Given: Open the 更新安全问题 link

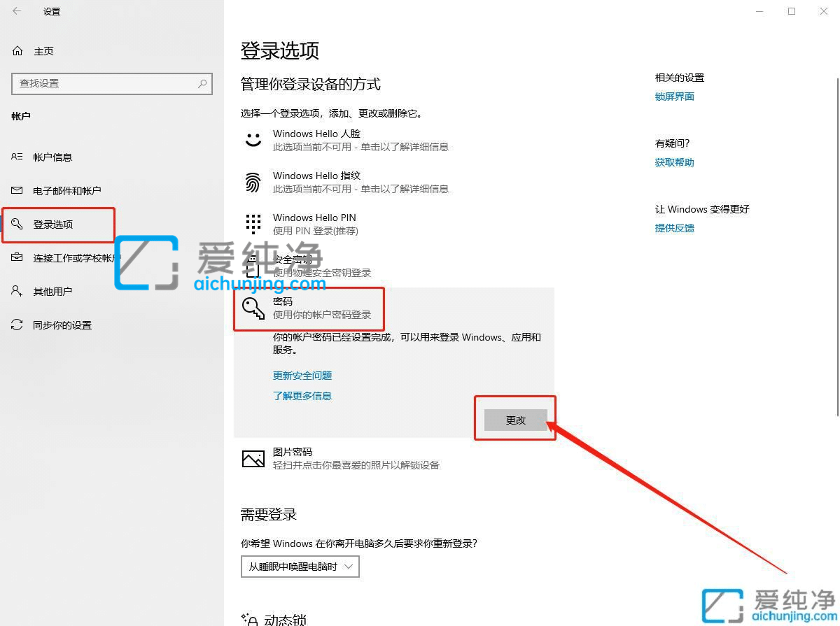Looking at the screenshot, I should click(x=302, y=376).
